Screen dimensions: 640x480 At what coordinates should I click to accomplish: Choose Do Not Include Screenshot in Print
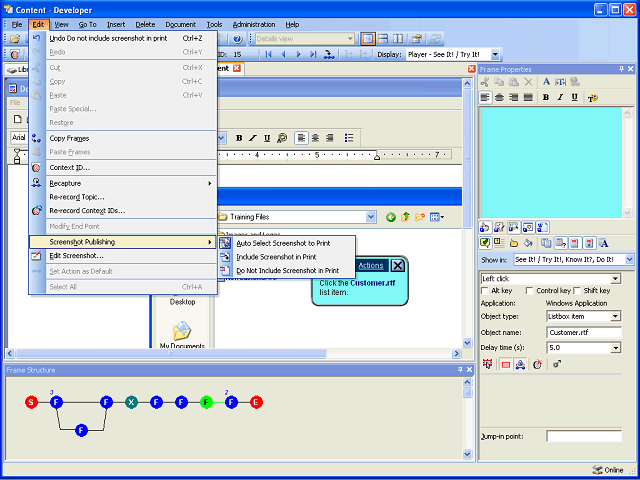pyautogui.click(x=288, y=270)
